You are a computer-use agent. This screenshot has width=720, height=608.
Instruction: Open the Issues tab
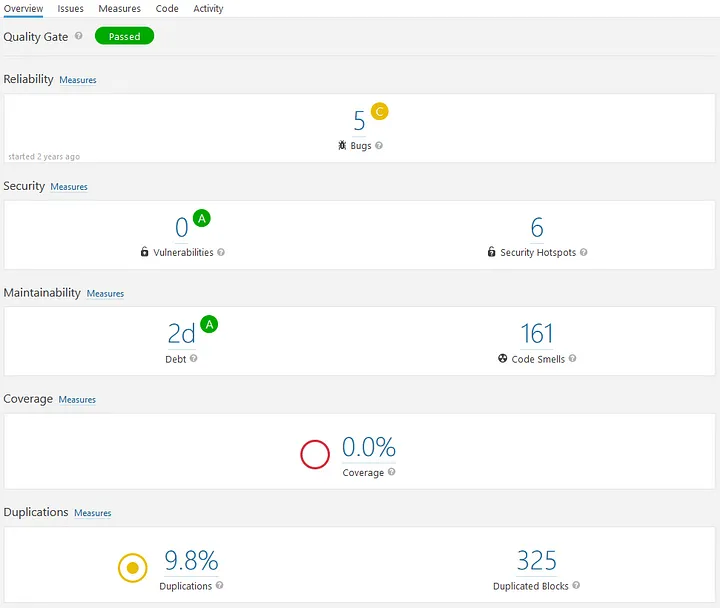[x=70, y=9]
